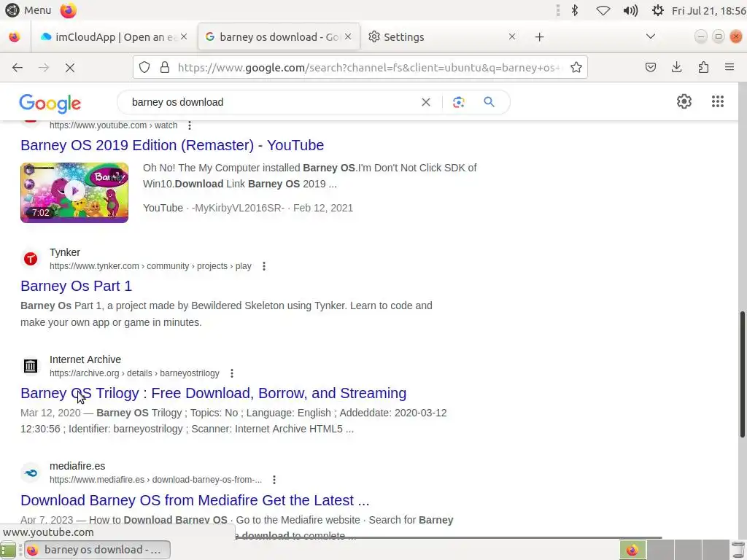Submit search with magnifier icon
The height and width of the screenshot is (560, 747).
[x=489, y=102]
